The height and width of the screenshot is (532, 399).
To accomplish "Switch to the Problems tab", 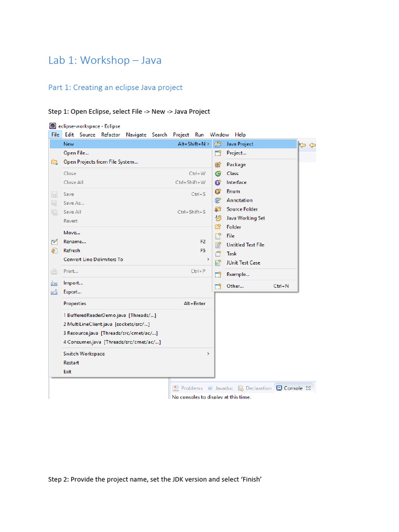I will [188, 388].
